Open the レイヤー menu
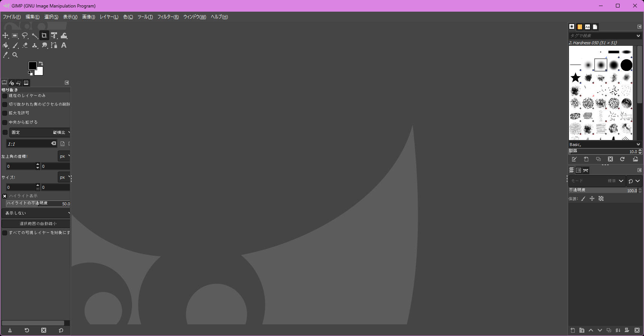Image resolution: width=644 pixels, height=336 pixels. [109, 17]
